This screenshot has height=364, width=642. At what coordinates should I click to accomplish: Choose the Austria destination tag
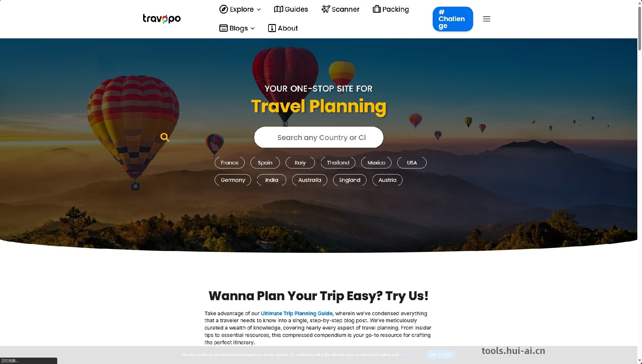[387, 180]
